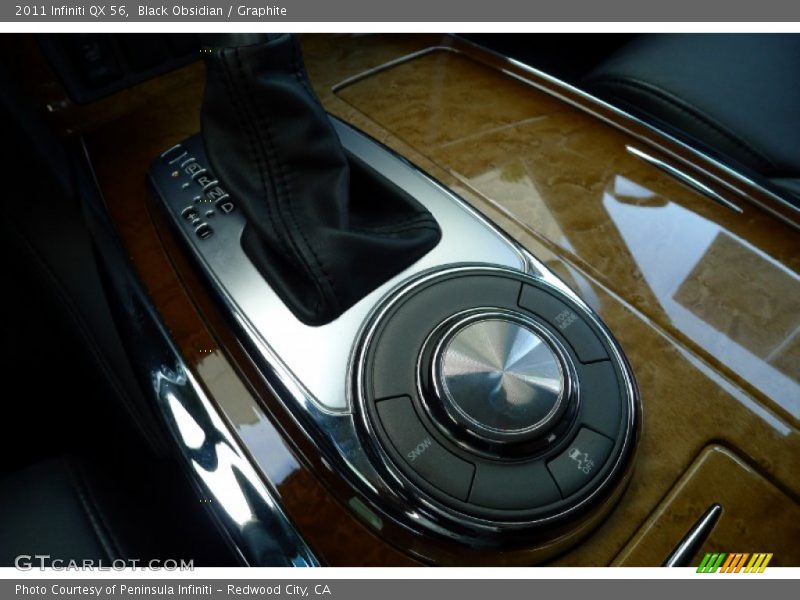This screenshot has width=800, height=600.
Task: Select the SNOW mode button on the dial
Action: coord(418,448)
